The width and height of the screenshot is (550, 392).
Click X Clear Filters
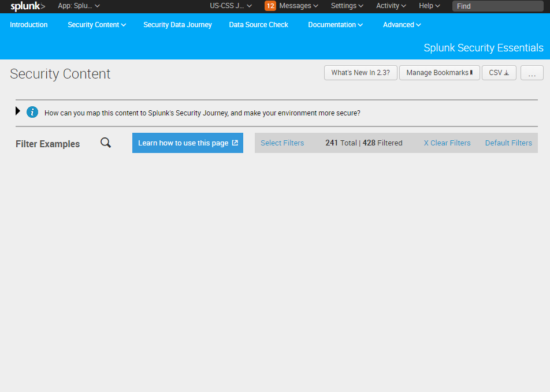[x=447, y=143]
